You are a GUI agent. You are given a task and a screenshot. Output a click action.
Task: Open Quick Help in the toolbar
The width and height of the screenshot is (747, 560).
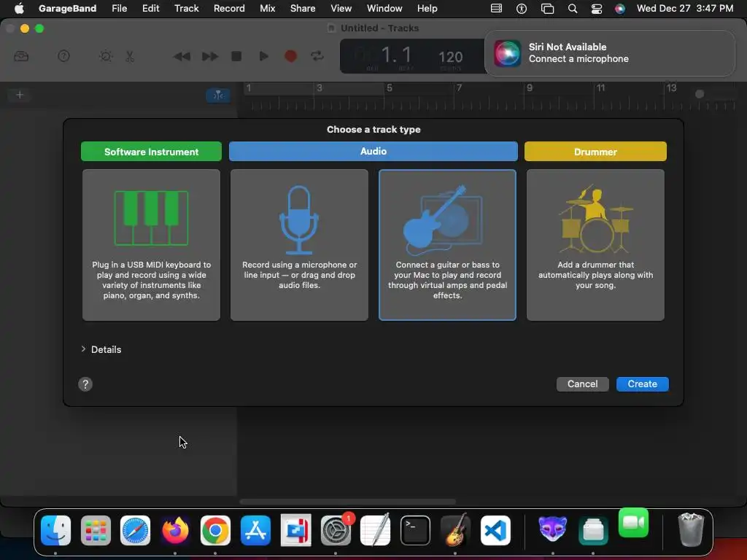tap(64, 56)
